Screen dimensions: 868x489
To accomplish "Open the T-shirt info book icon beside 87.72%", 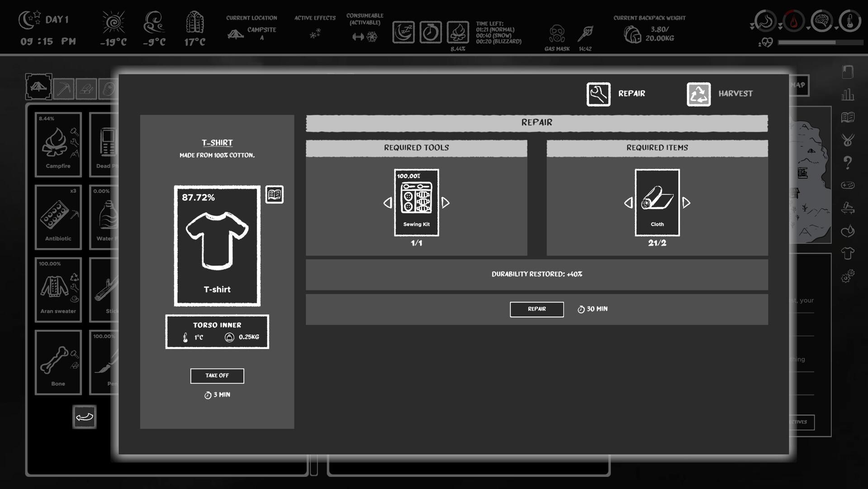I will tap(275, 194).
